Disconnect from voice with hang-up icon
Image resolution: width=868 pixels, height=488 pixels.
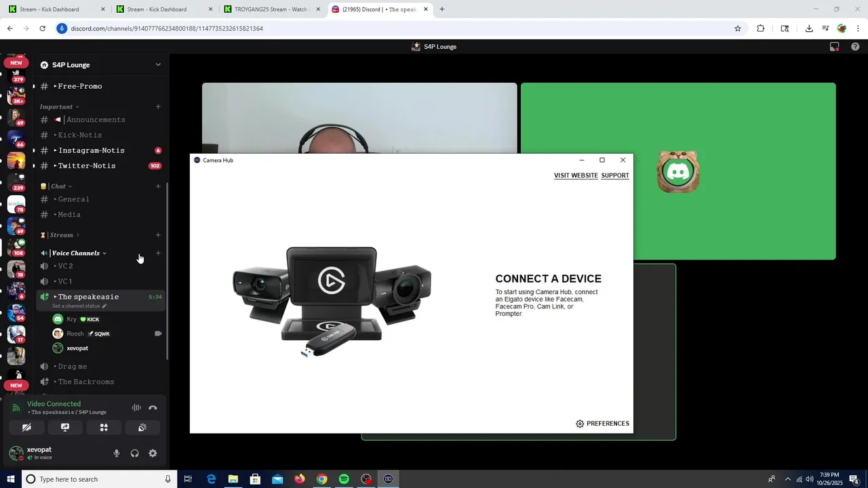pyautogui.click(x=153, y=408)
